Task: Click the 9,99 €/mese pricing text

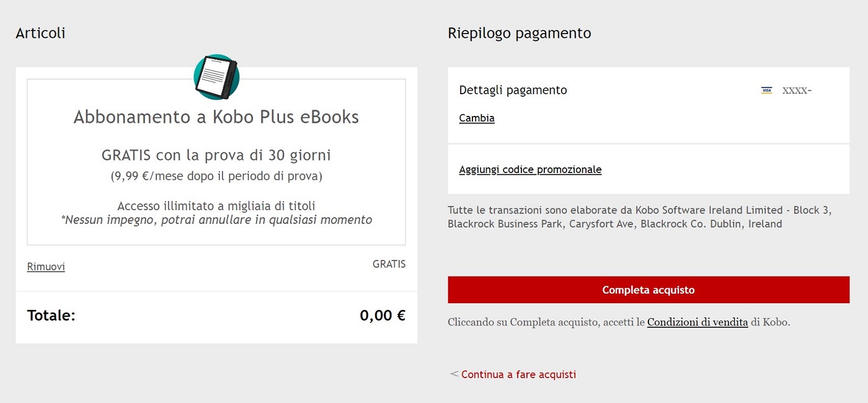Action: pos(216,175)
